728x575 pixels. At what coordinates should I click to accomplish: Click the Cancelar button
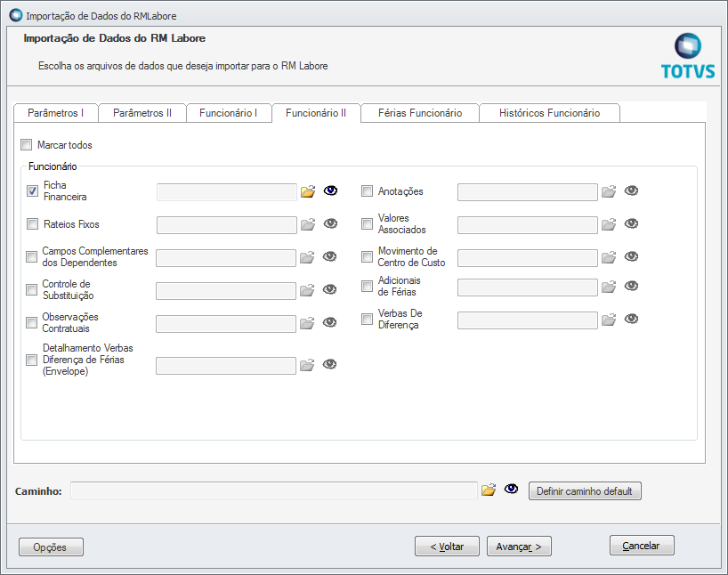point(642,546)
